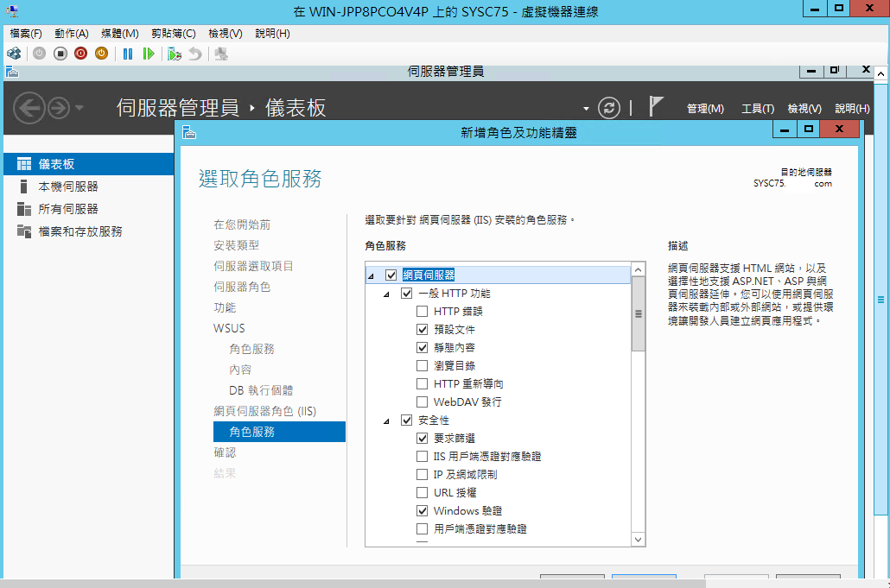Click the 檔案和存放服務 icon
Image resolution: width=890 pixels, height=588 pixels.
pyautogui.click(x=24, y=231)
